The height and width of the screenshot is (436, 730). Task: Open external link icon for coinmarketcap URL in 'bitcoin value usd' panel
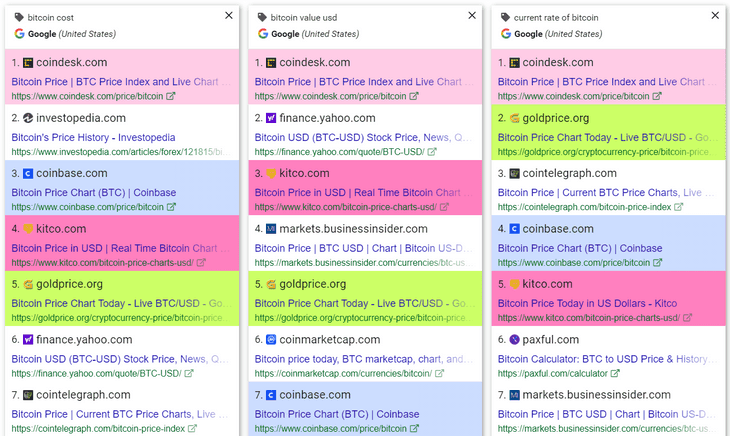click(x=439, y=373)
